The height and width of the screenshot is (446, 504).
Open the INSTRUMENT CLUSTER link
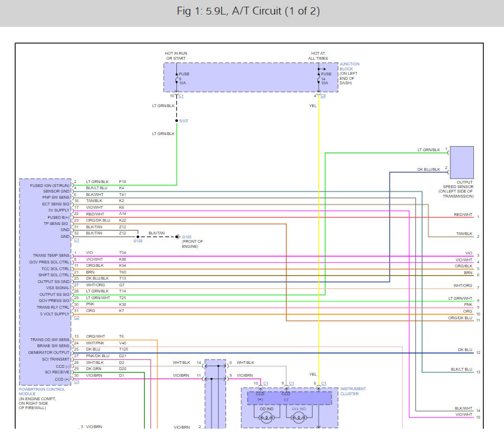[353, 391]
